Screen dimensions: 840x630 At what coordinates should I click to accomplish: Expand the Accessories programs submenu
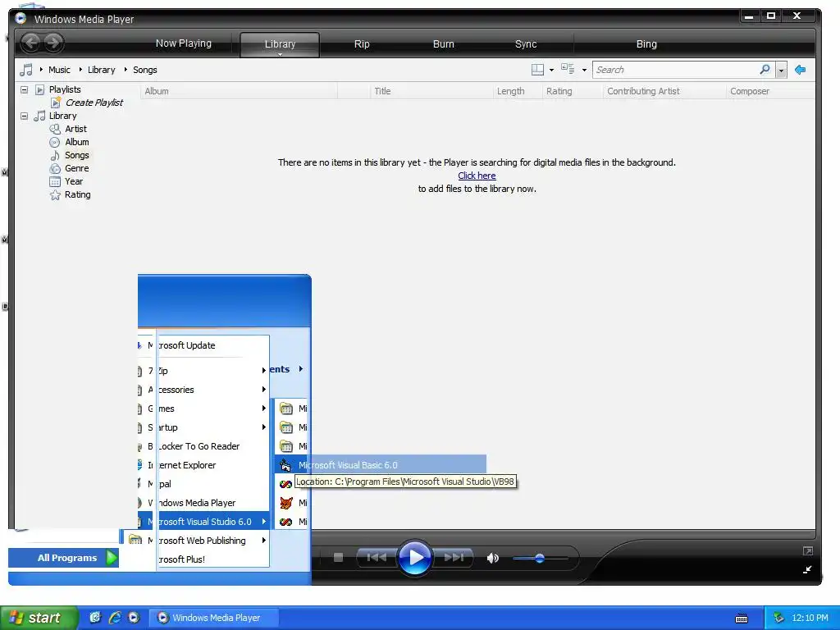point(203,390)
